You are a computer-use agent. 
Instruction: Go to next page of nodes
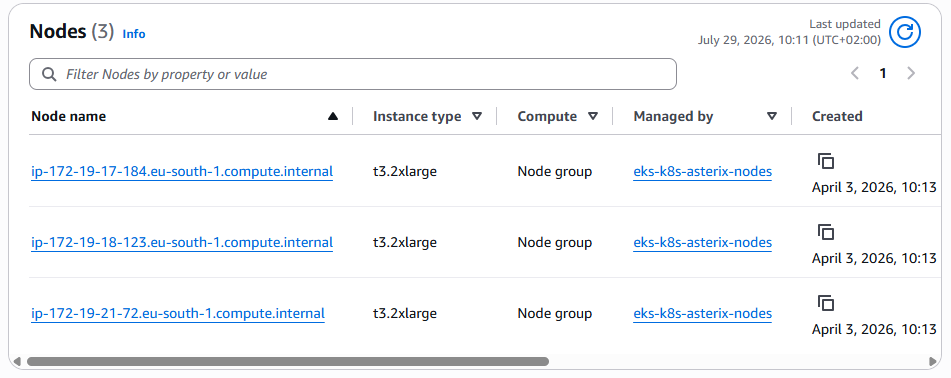[x=911, y=73]
